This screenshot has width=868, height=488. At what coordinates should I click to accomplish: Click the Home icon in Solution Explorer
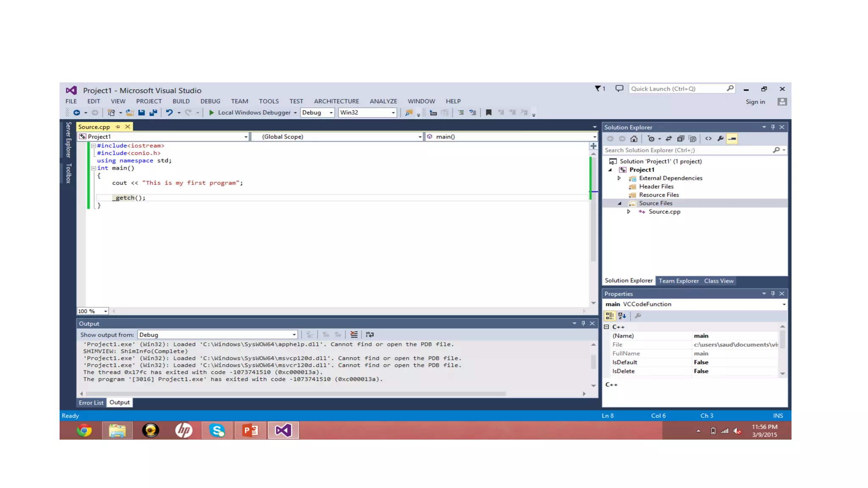(634, 139)
